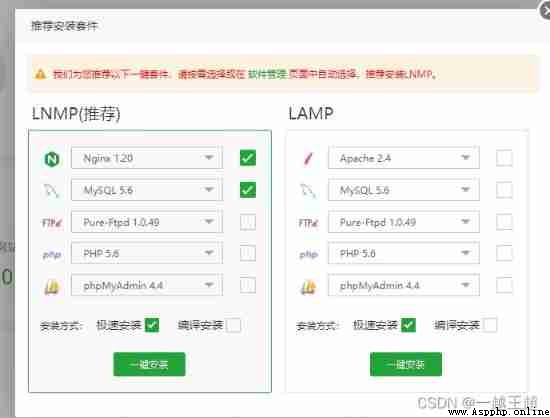
Task: Open LAMP MySQL 5.6 version dropdown
Action: (403, 190)
